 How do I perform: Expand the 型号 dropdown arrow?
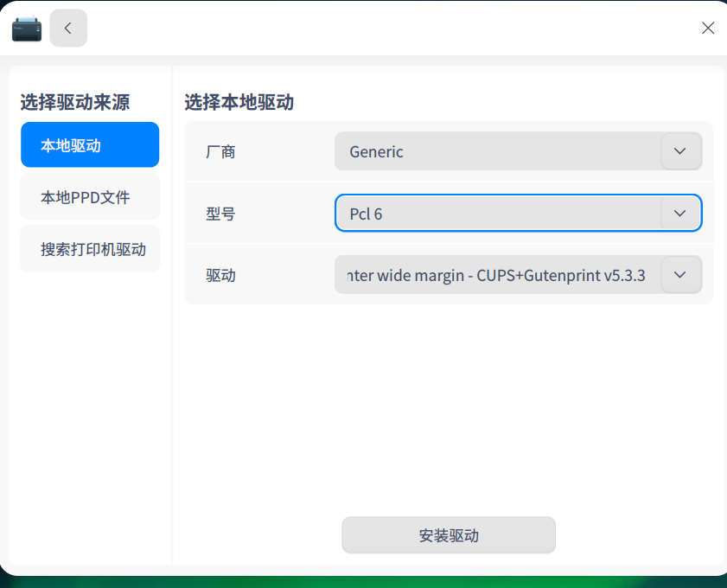coord(680,214)
